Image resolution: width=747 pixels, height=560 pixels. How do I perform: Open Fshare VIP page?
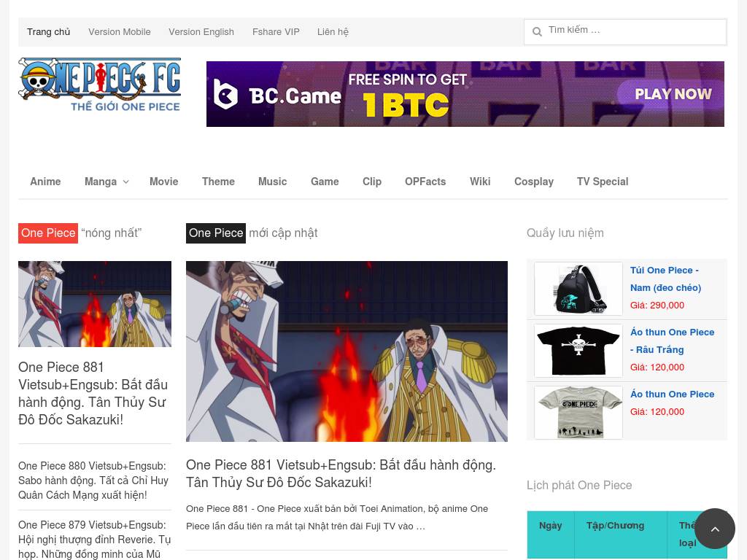tap(276, 32)
